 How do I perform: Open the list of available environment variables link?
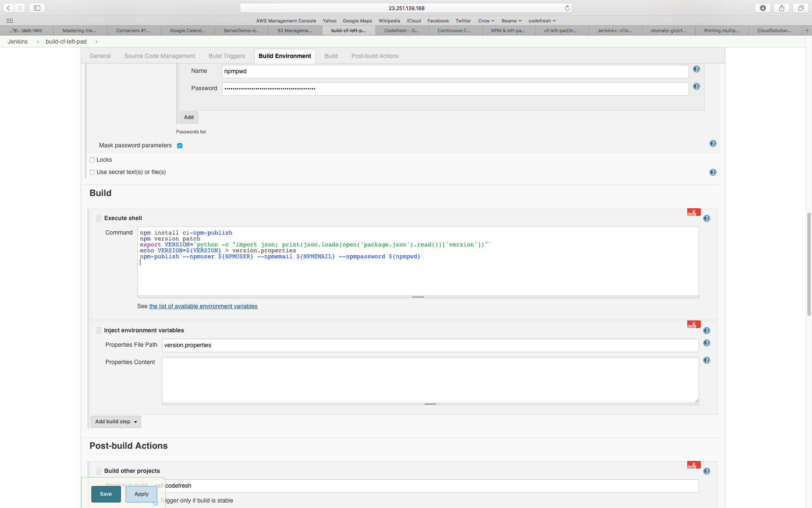coord(203,306)
